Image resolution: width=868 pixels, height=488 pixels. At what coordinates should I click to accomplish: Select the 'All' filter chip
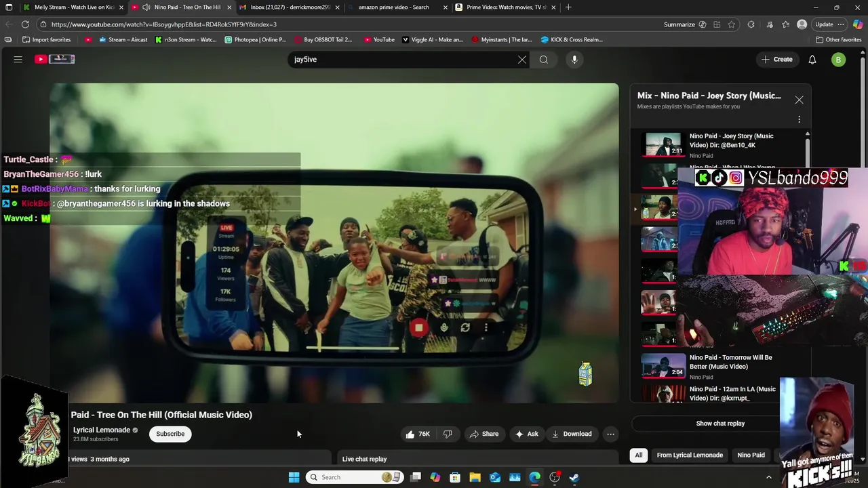[638, 455]
